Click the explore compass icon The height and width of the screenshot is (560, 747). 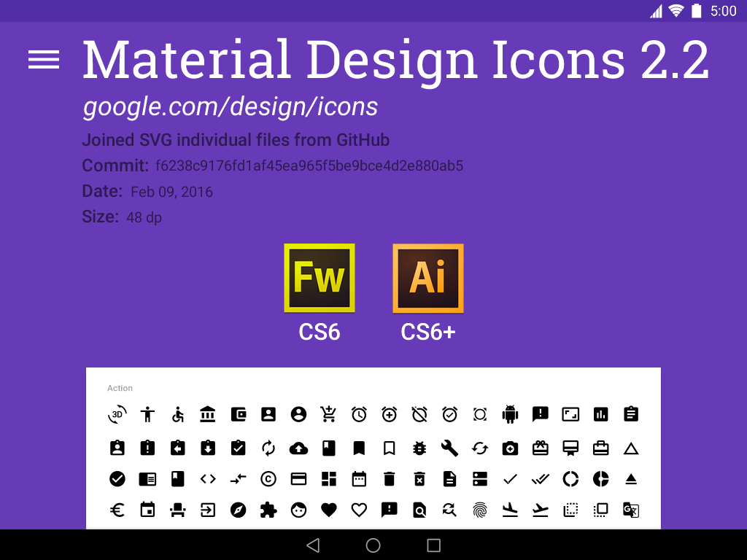pyautogui.click(x=237, y=510)
